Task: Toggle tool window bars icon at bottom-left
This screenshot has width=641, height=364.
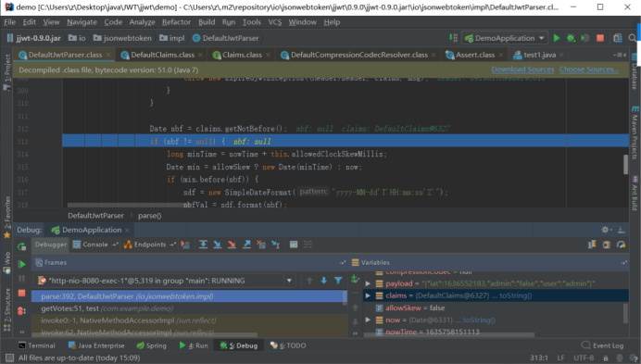Action: pos(10,358)
